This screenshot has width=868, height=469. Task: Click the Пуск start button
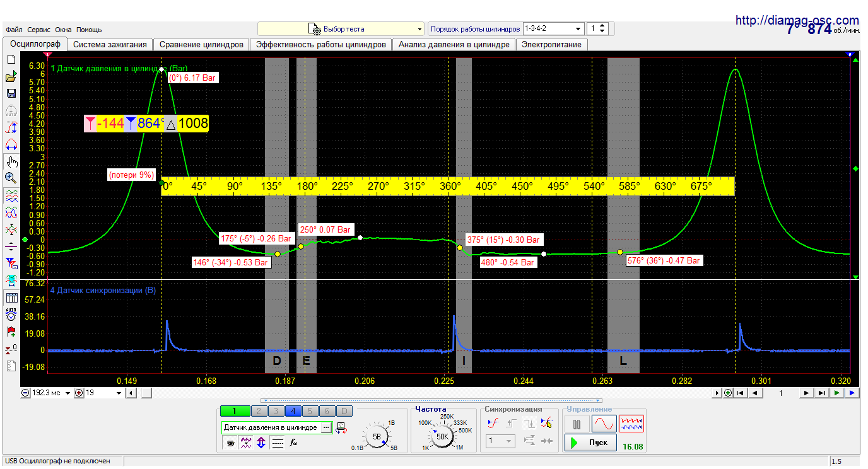click(x=590, y=443)
